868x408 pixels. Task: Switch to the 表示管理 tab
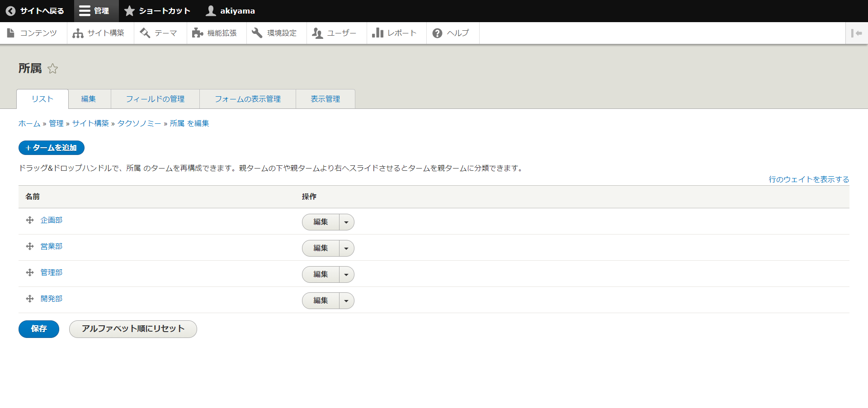pyautogui.click(x=325, y=99)
